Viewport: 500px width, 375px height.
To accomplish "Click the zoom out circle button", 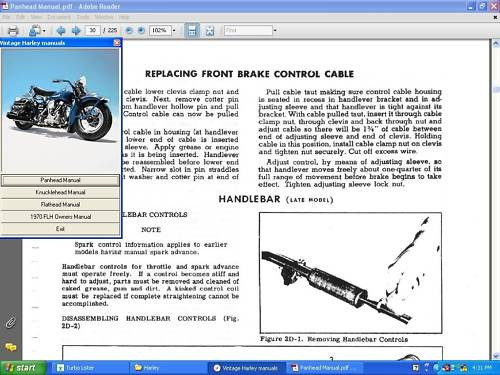I will point(129,31).
